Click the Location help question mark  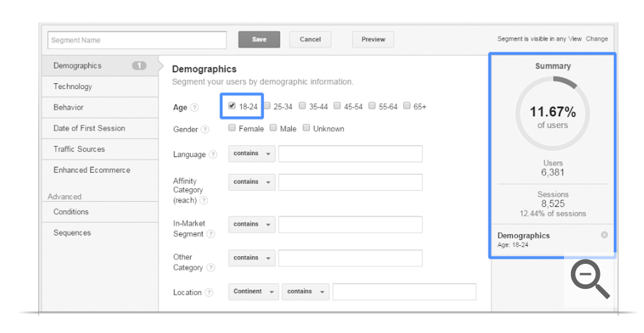(x=209, y=293)
